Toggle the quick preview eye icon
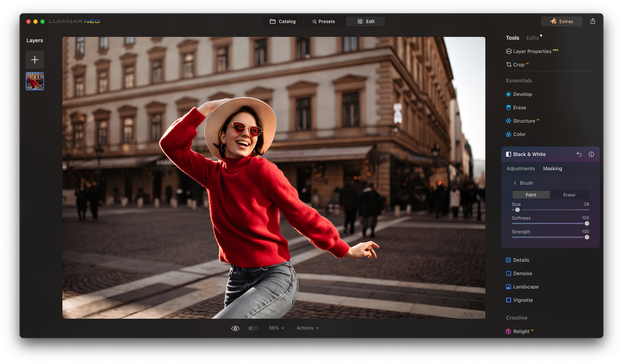This screenshot has height=364, width=623. (x=235, y=328)
